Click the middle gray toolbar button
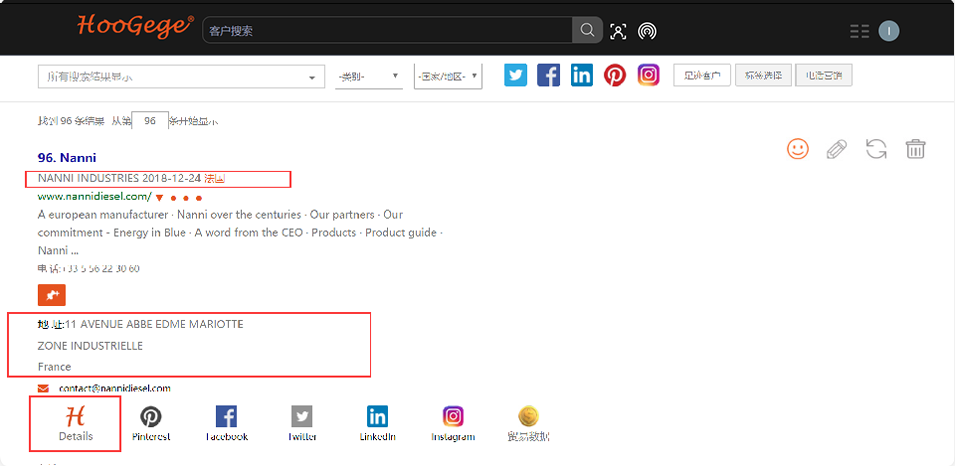 (x=763, y=76)
